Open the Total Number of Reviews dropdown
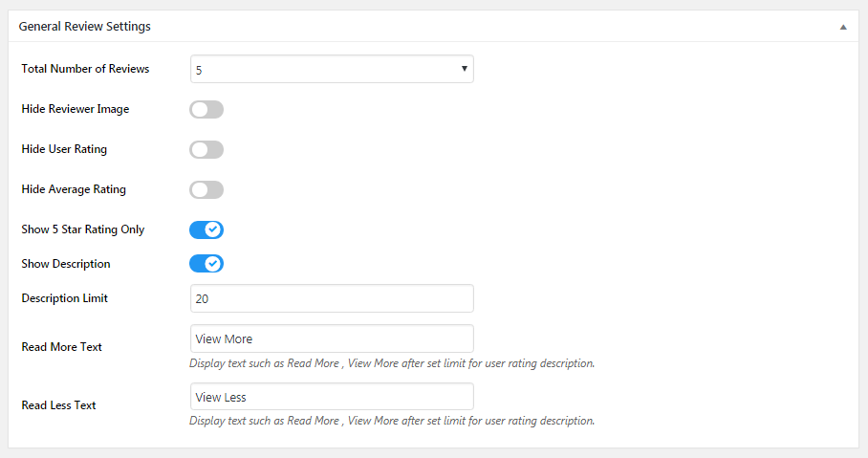This screenshot has height=458, width=868. (332, 69)
